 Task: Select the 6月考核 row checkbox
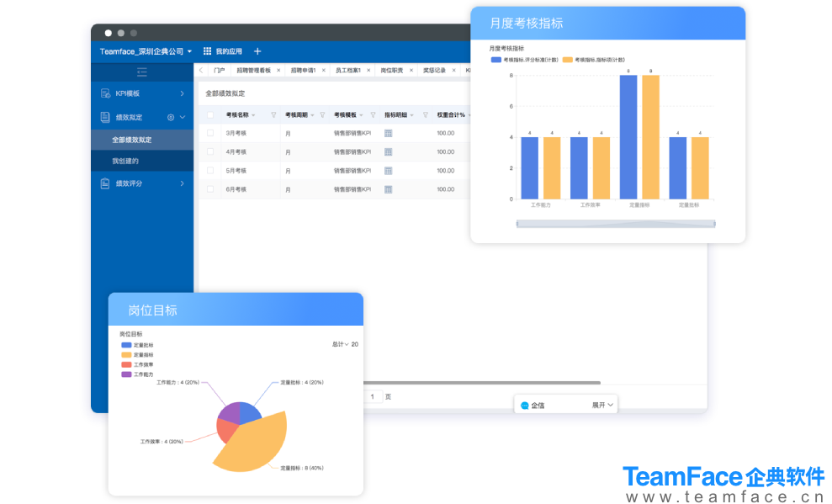coord(210,189)
